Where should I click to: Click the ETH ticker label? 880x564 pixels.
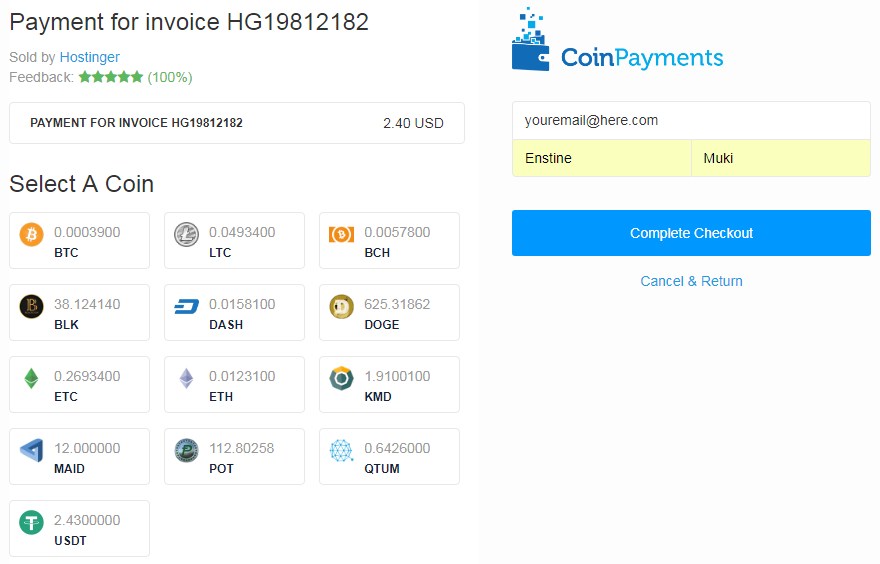click(x=221, y=396)
